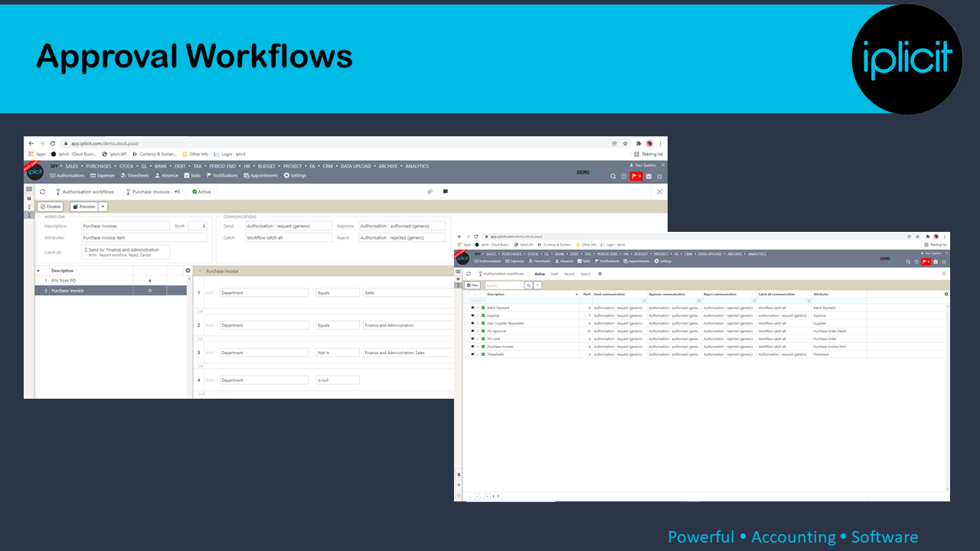This screenshot has width=980, height=551.
Task: Open the hamburger menu in left window sidebar
Action: click(29, 189)
